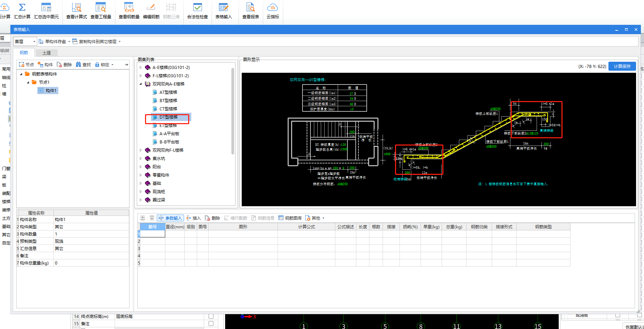Open 钢筋图库 library

point(290,218)
